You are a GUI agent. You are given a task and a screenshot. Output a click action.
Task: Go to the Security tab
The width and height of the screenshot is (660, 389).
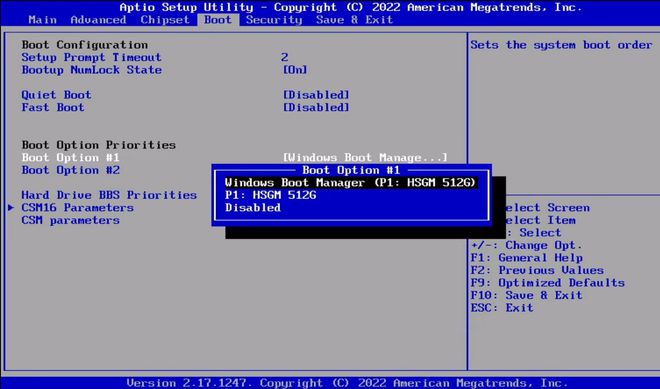tap(274, 20)
